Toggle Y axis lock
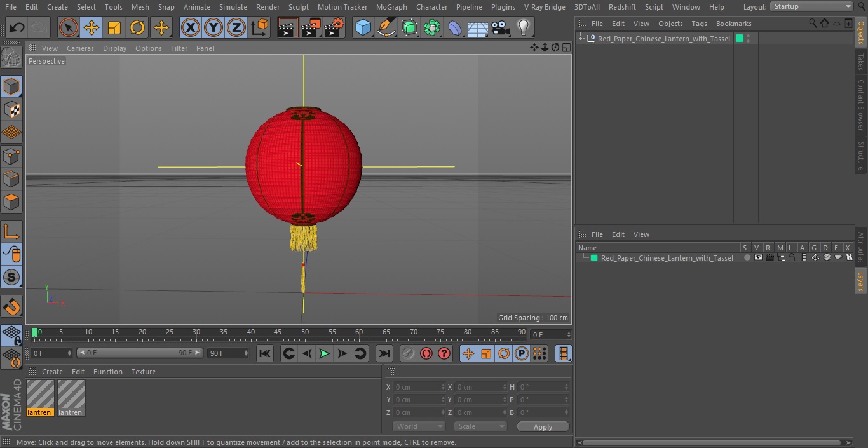This screenshot has height=448, width=868. click(214, 28)
